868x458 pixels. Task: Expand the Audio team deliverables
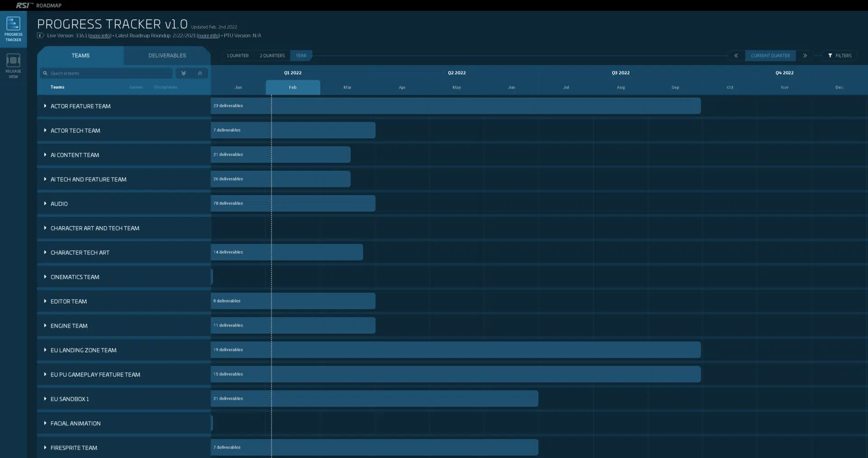pos(45,204)
